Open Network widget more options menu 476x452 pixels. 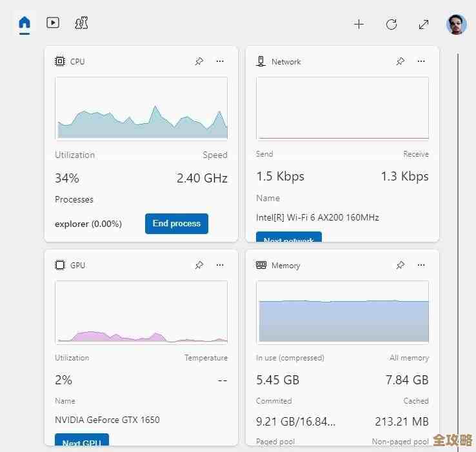[x=421, y=61]
